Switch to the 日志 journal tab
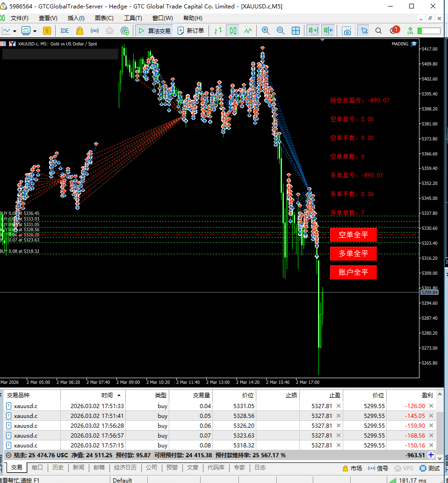This screenshot has height=483, width=448. pos(260,468)
